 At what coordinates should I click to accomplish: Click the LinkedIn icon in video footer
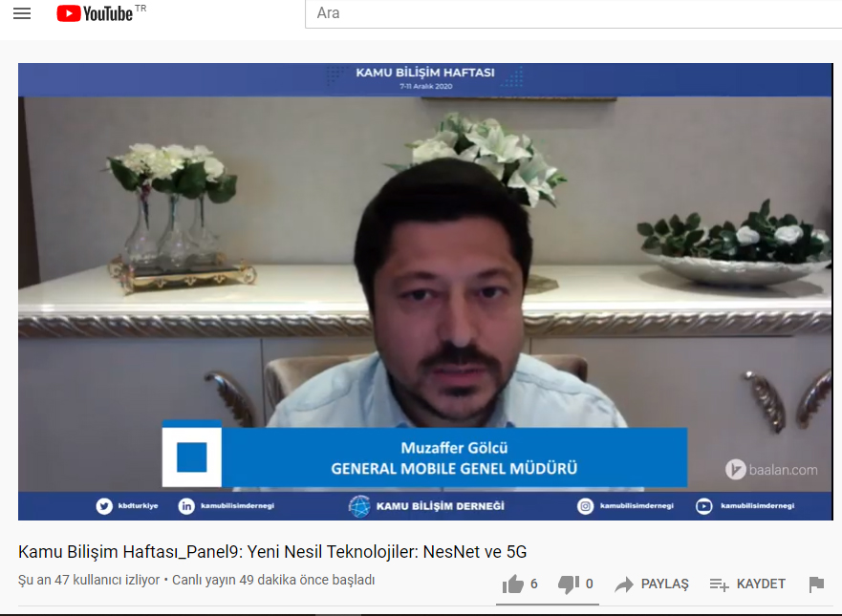pyautogui.click(x=186, y=506)
